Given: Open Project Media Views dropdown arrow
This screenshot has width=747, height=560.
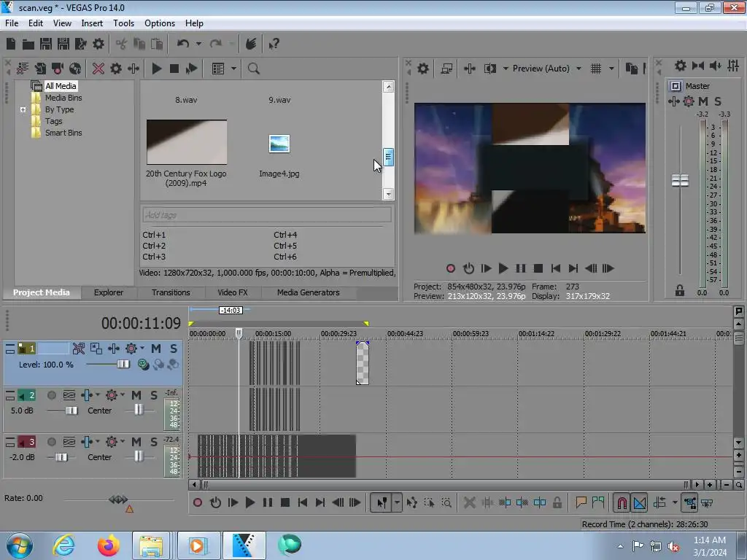Looking at the screenshot, I should (233, 69).
